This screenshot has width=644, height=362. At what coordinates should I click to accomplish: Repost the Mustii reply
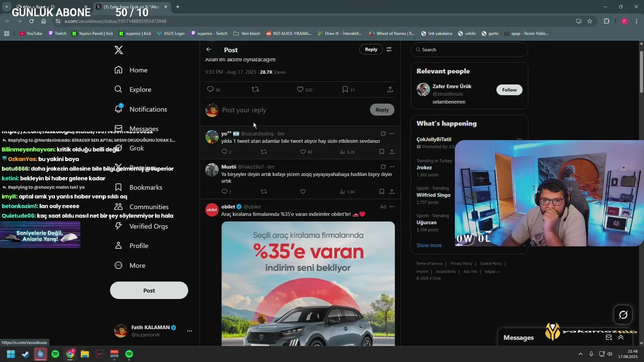pos(264,192)
